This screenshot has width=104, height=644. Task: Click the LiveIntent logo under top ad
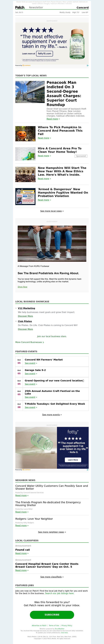[26, 65]
